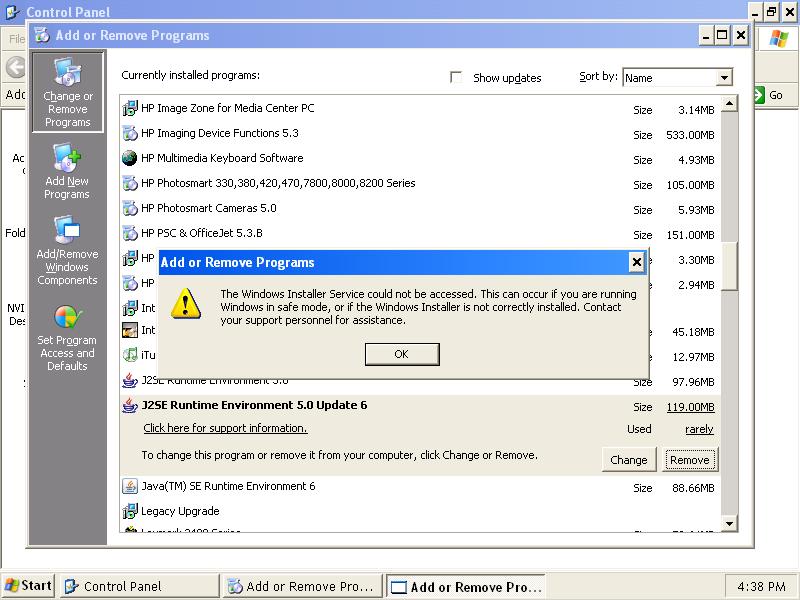
Task: Close the Windows Installer error dialog
Action: pyautogui.click(x=636, y=262)
